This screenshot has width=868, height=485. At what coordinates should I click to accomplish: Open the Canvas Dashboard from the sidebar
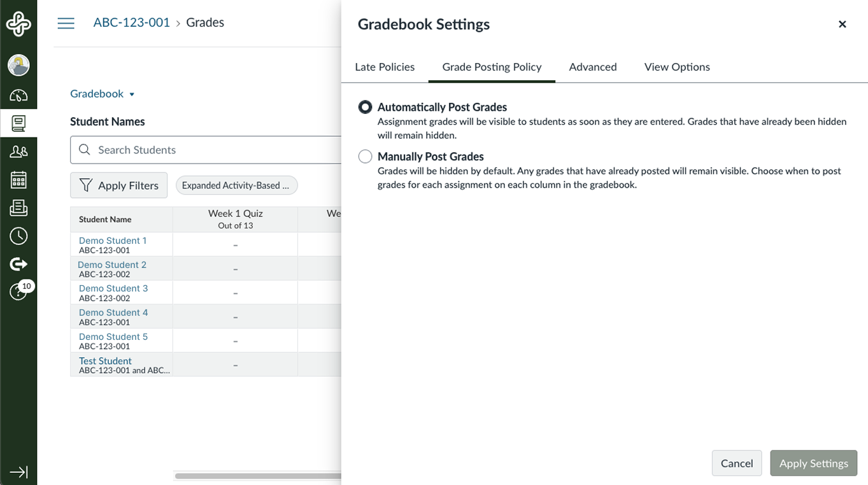[18, 95]
